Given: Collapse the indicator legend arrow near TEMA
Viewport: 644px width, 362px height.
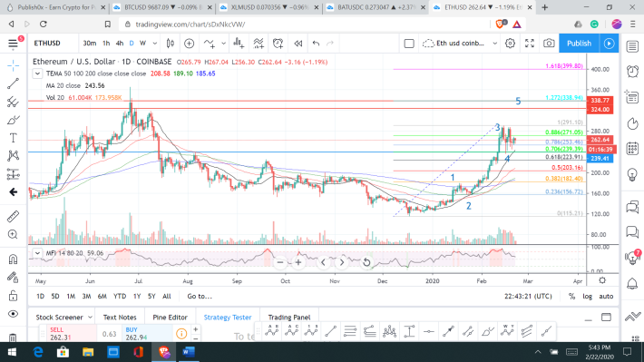Looking at the screenshot, I should pyautogui.click(x=37, y=73).
